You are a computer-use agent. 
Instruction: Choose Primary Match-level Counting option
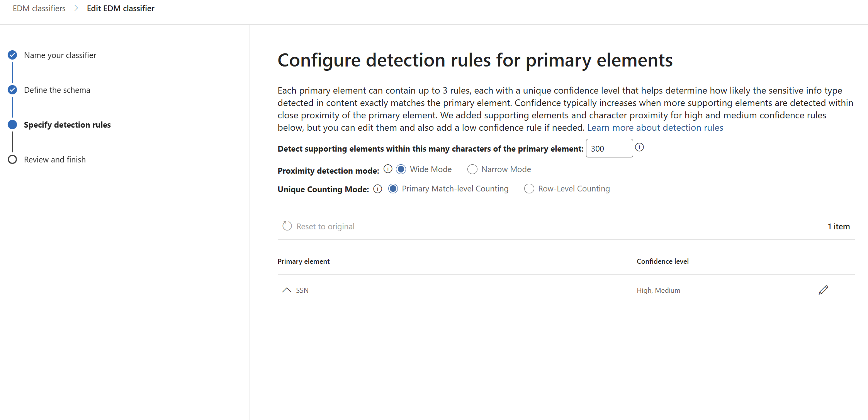tap(393, 189)
